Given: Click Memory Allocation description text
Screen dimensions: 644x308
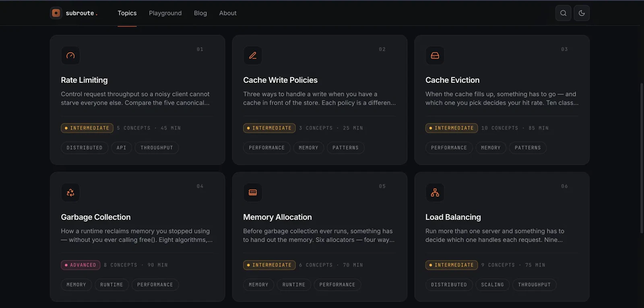Looking at the screenshot, I should 319,236.
